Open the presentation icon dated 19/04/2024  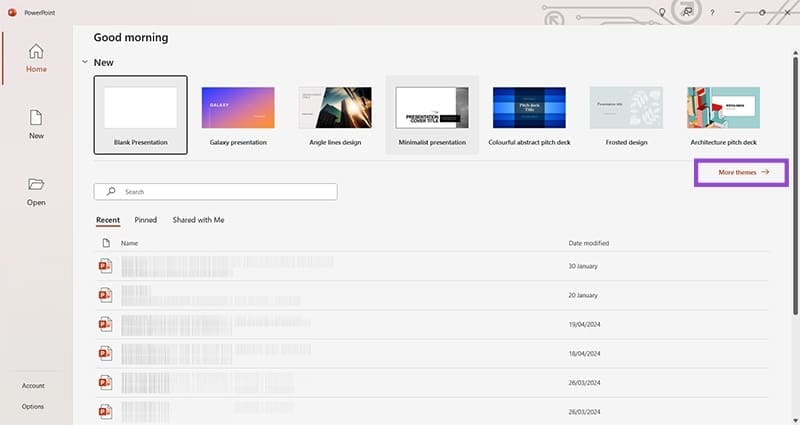(106, 324)
